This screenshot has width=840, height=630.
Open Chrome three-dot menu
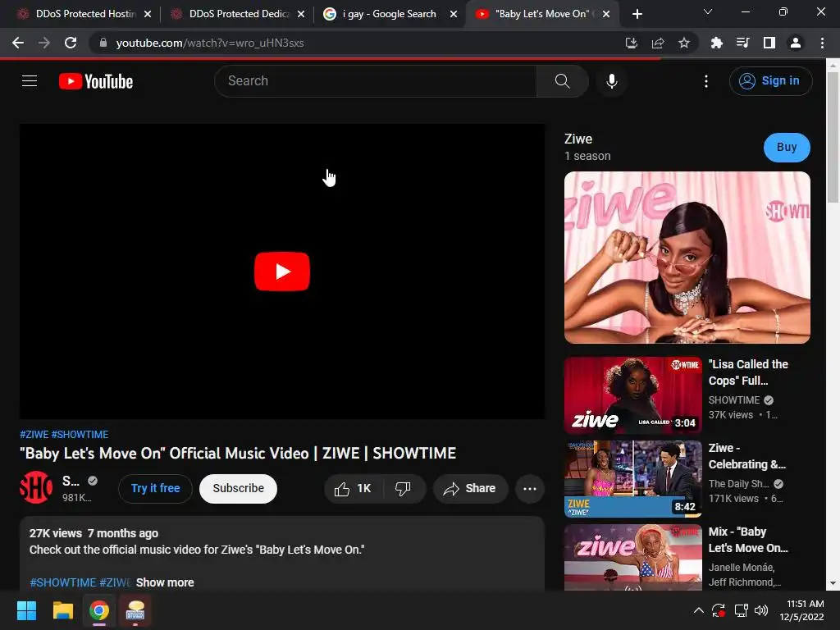tap(822, 43)
